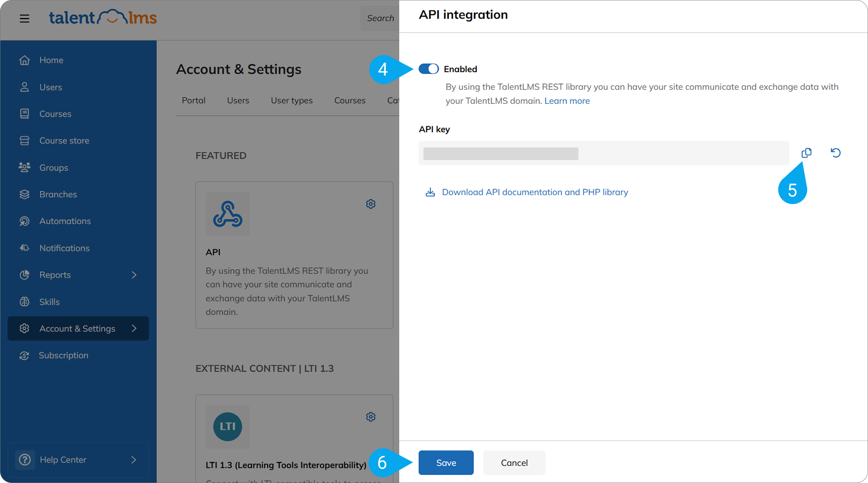Click the Courses book icon in sidebar
Image resolution: width=868 pixels, height=483 pixels.
25,114
